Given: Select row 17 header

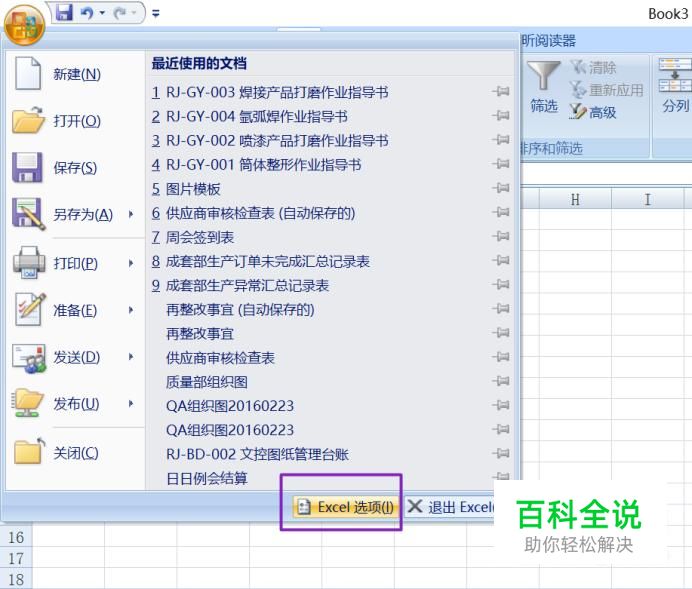Looking at the screenshot, I should (x=16, y=559).
